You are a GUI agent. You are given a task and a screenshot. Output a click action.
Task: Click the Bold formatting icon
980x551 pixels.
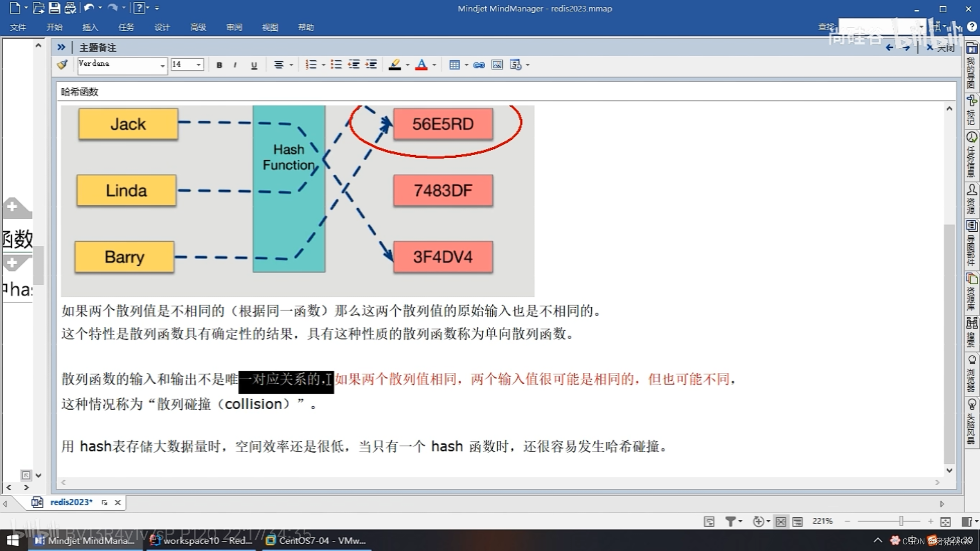219,65
